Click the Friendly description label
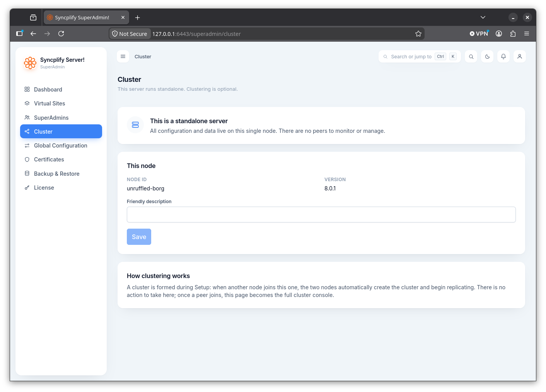 (149, 202)
